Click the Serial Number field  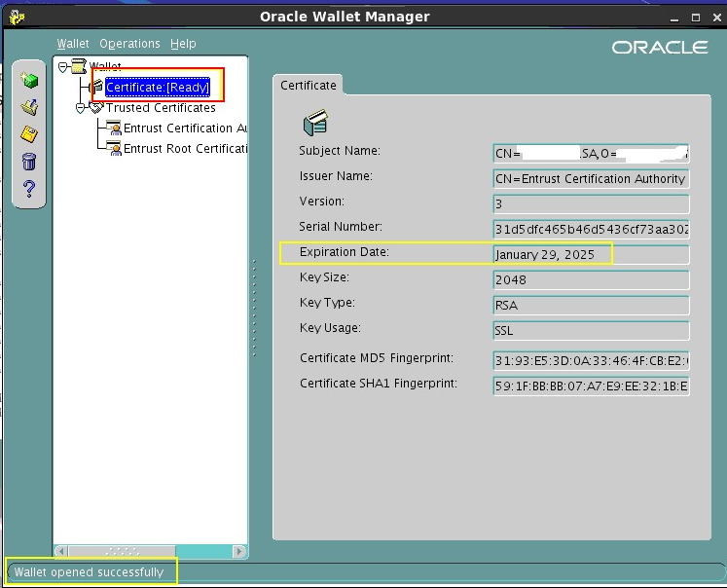591,230
